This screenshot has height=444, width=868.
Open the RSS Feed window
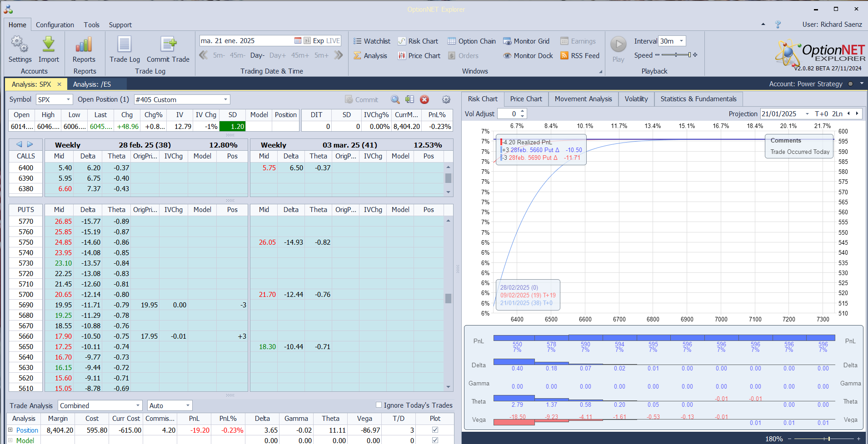click(580, 55)
